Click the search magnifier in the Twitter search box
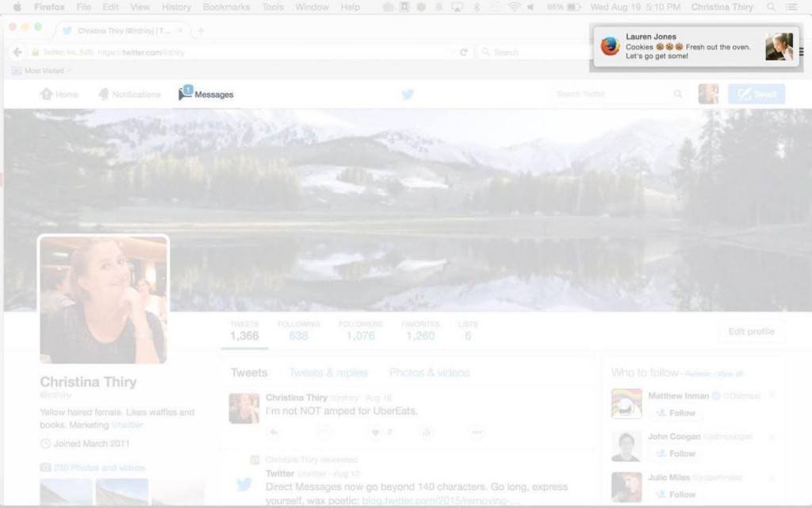812x508 pixels. tap(678, 94)
